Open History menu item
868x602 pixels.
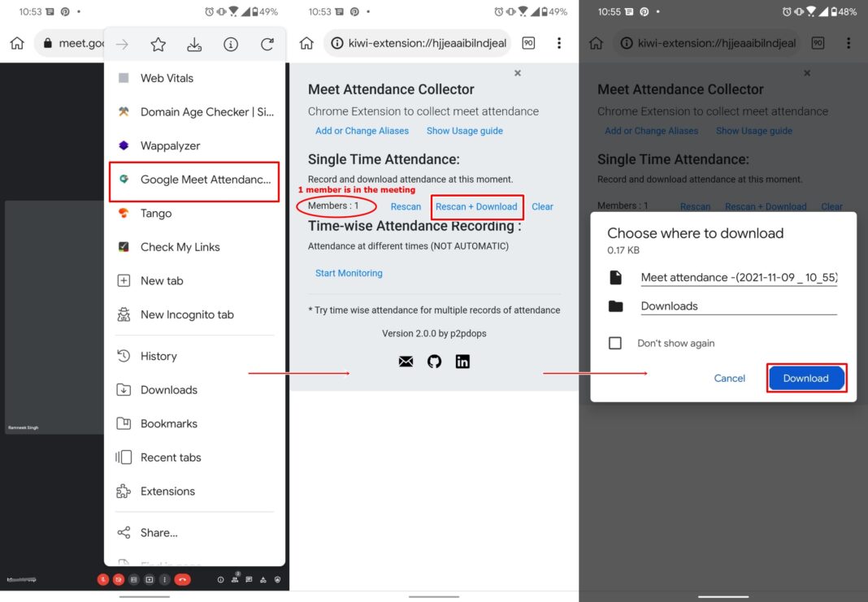pyautogui.click(x=194, y=356)
